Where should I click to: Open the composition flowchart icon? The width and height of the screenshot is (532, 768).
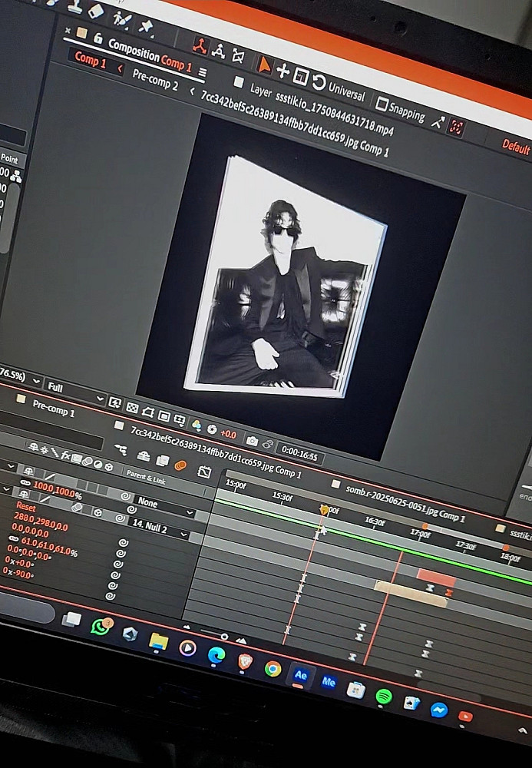(x=121, y=449)
